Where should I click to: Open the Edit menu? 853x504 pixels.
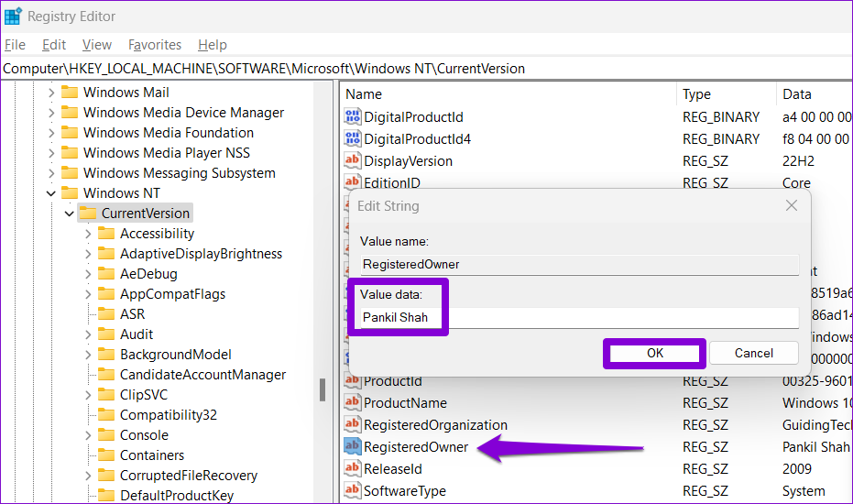(x=54, y=45)
